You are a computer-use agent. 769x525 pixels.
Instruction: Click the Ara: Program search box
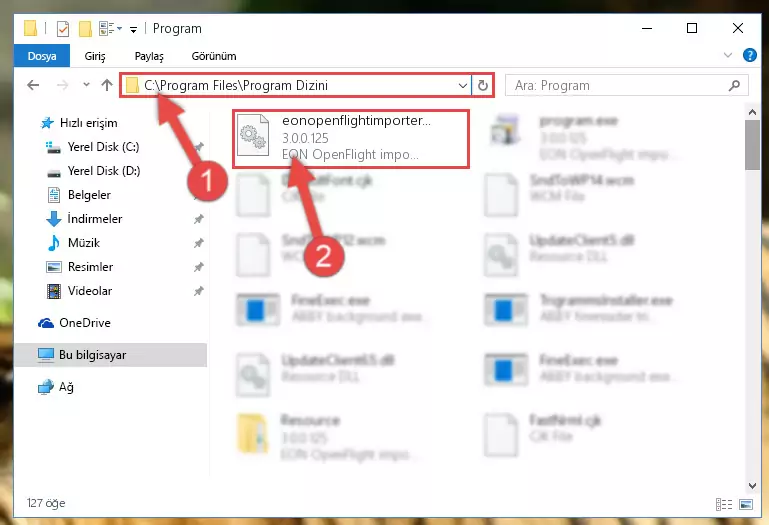626,85
